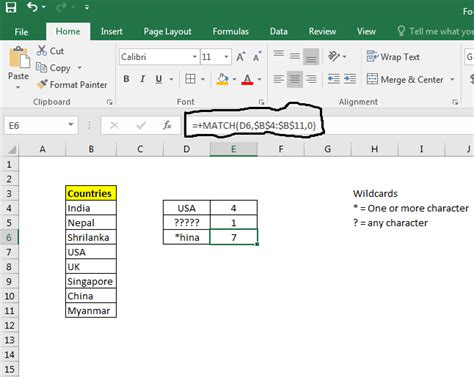Switch to the Page Layout tab
Image resolution: width=474 pixels, height=377 pixels.
[x=167, y=32]
